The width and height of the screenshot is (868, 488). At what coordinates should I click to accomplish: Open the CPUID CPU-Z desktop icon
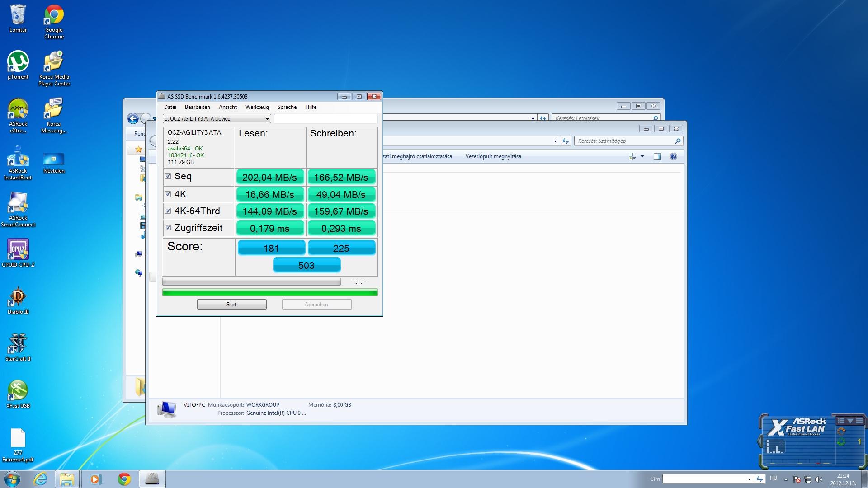[18, 250]
